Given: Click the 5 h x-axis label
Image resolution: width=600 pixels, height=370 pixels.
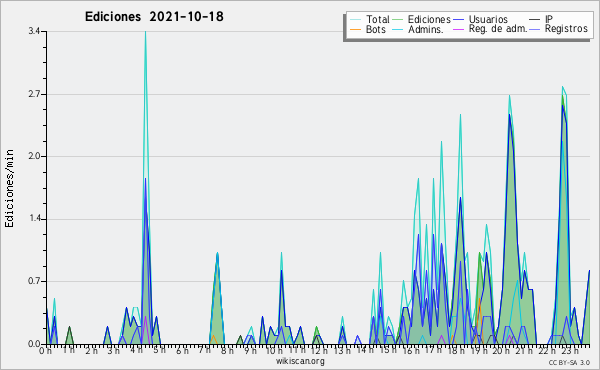Looking at the screenshot, I should (x=159, y=350).
